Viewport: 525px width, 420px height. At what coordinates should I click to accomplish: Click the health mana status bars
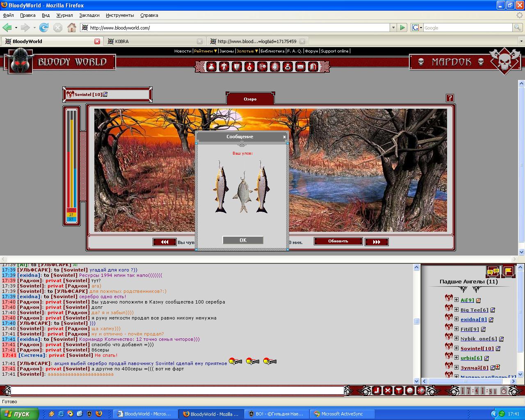click(x=72, y=166)
